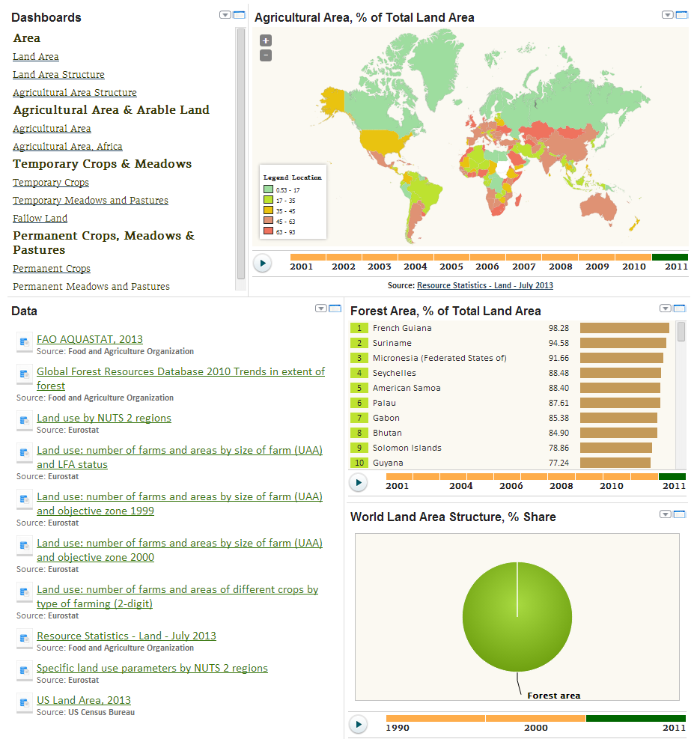Select year 2005 on the map timeline
Viewport: 700px width, 739px height.
tap(451, 267)
